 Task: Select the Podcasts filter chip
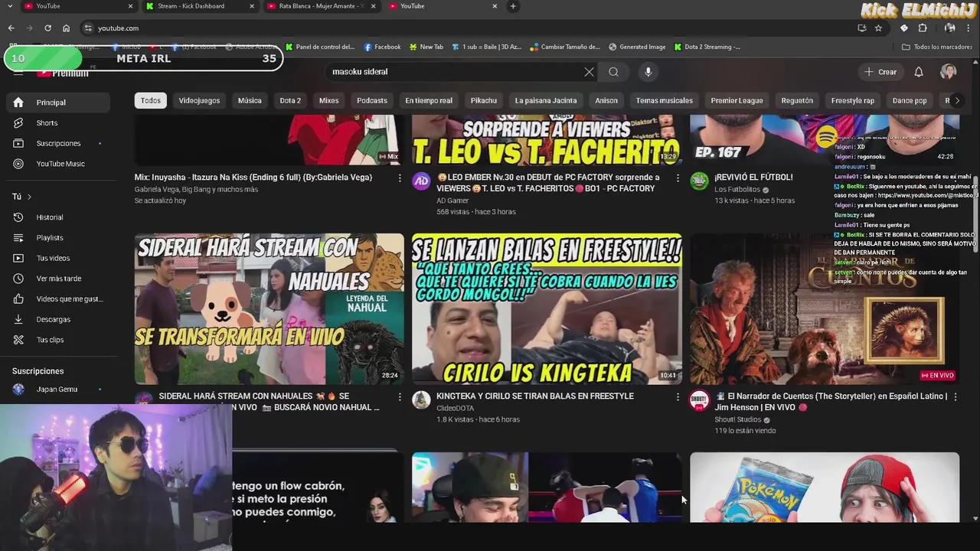point(372,100)
